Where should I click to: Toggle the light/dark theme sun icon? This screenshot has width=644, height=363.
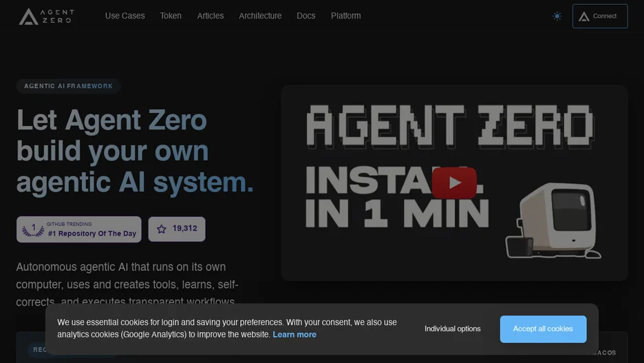557,16
